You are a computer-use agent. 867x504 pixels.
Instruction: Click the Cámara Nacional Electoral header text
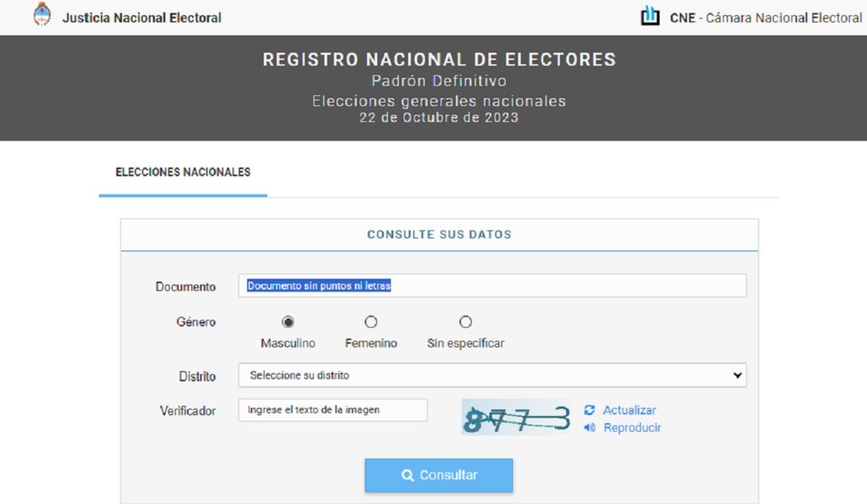[766, 18]
